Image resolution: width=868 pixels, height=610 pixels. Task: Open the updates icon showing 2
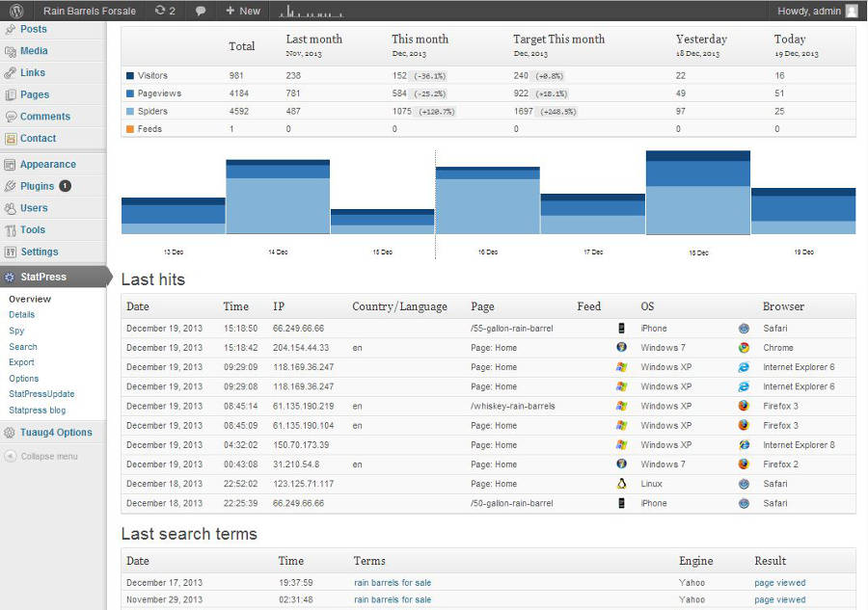tap(165, 11)
